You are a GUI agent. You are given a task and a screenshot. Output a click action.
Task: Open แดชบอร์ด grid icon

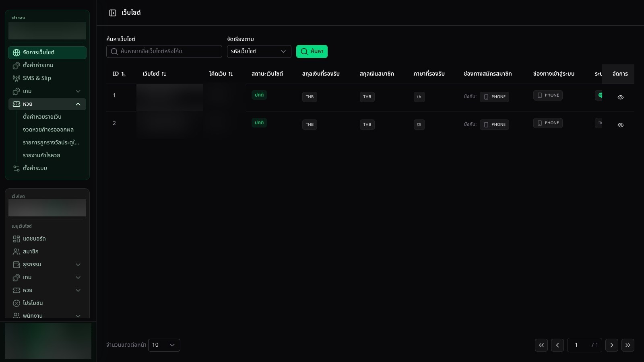[x=17, y=239]
